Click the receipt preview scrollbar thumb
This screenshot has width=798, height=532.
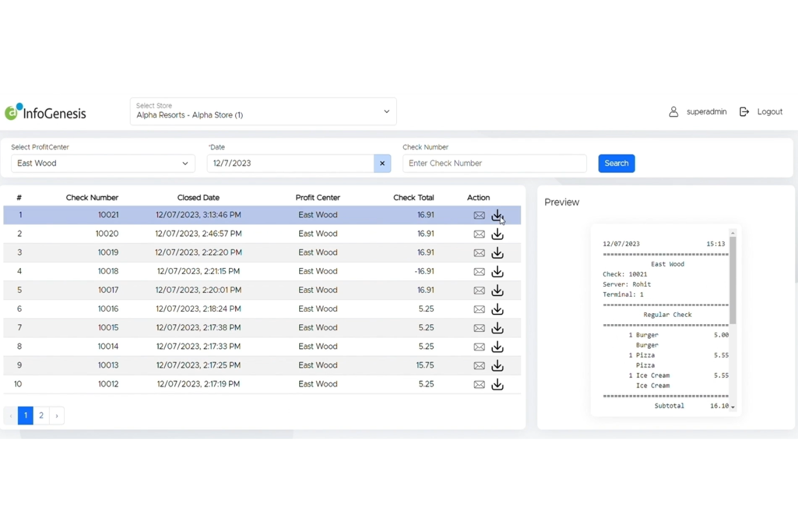tap(733, 280)
